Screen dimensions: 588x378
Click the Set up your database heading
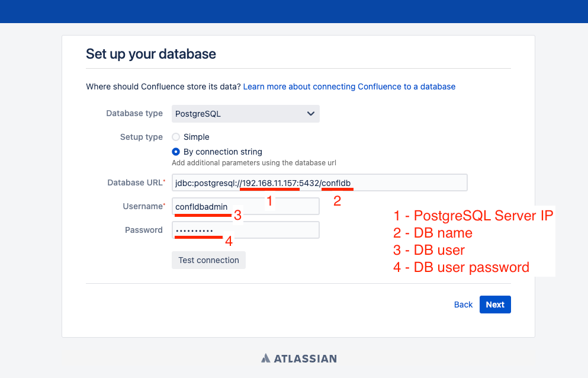pyautogui.click(x=151, y=54)
